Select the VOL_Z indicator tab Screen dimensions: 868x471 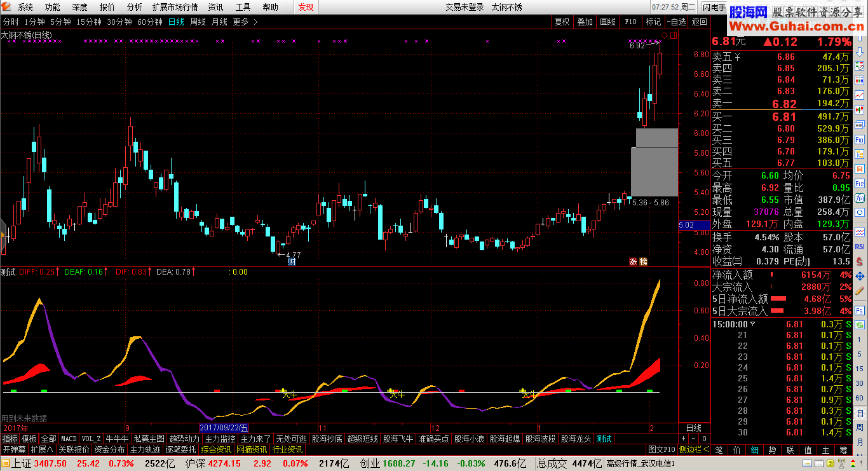[x=92, y=439]
